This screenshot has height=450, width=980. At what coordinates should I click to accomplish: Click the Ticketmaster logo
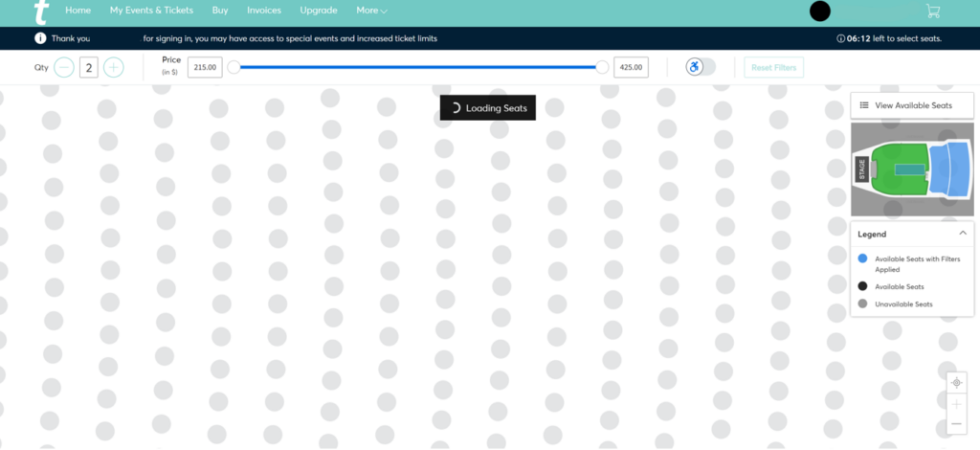click(x=40, y=12)
